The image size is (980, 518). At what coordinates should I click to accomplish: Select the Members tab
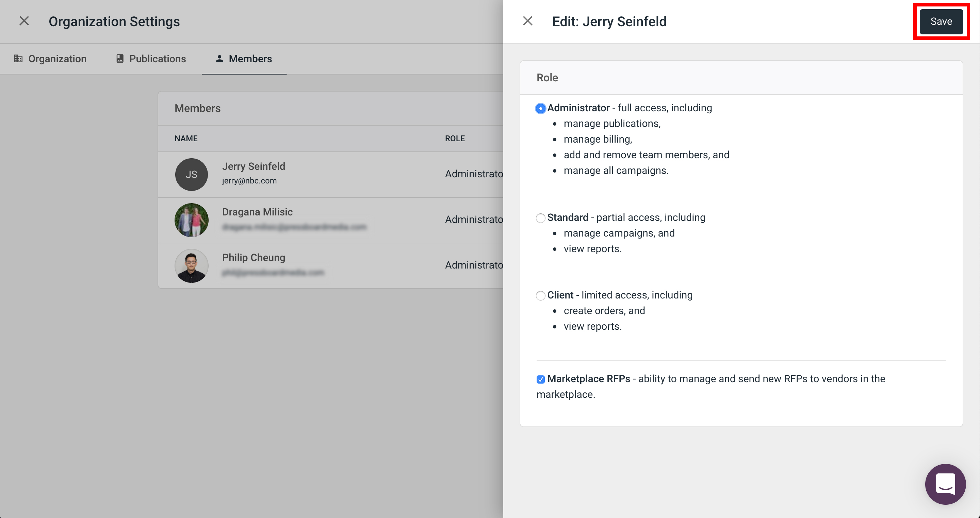click(244, 59)
